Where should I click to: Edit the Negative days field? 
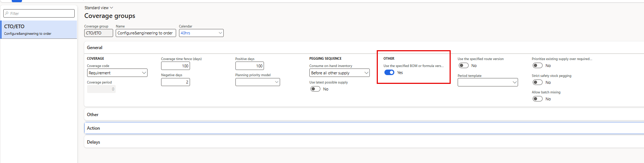pyautogui.click(x=175, y=82)
